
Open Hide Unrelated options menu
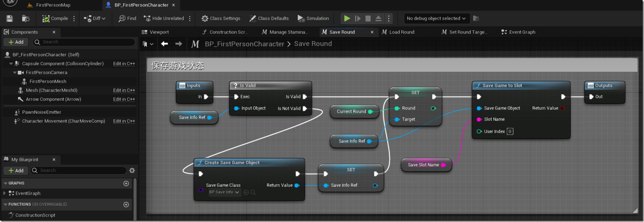[190, 19]
